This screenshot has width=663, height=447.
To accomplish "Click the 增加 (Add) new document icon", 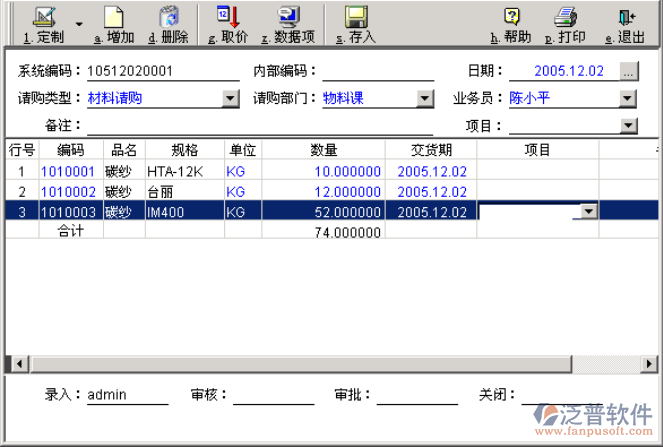I will pos(113,18).
